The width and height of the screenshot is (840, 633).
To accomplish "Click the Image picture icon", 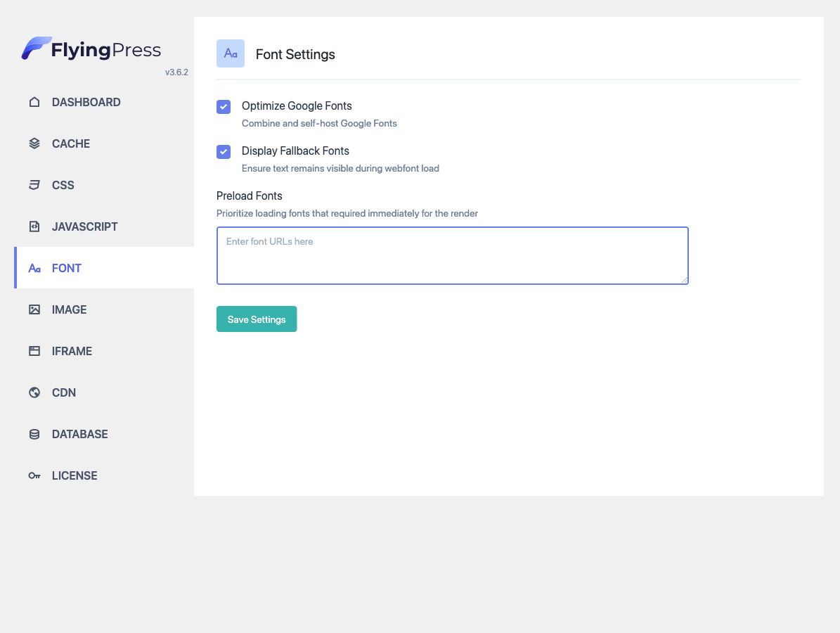I will pyautogui.click(x=34, y=309).
